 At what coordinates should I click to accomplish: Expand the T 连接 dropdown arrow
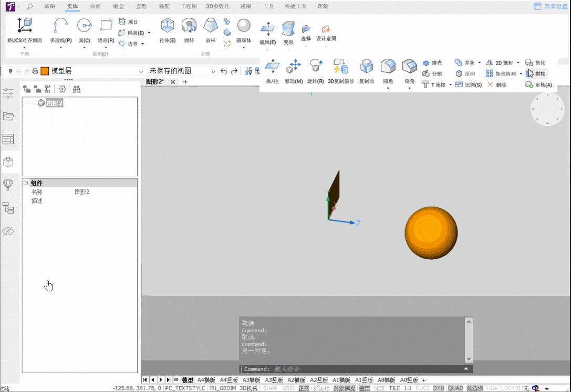pos(451,84)
